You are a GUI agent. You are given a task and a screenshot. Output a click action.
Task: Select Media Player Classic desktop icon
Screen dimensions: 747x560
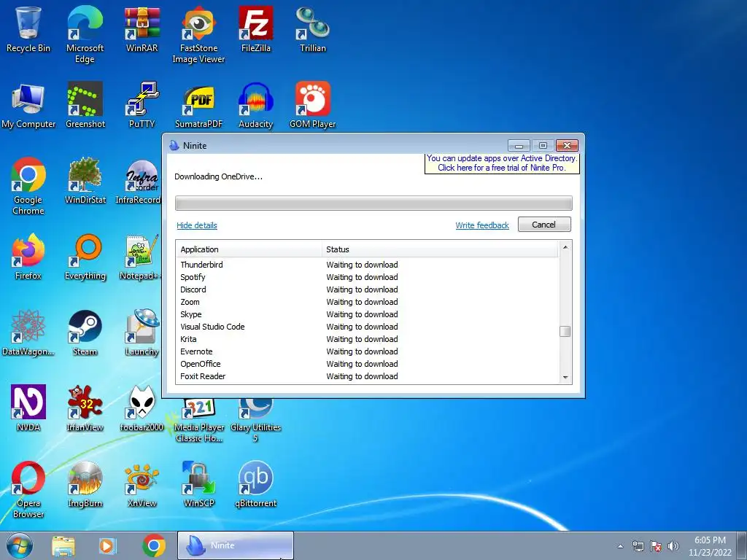pos(198,420)
